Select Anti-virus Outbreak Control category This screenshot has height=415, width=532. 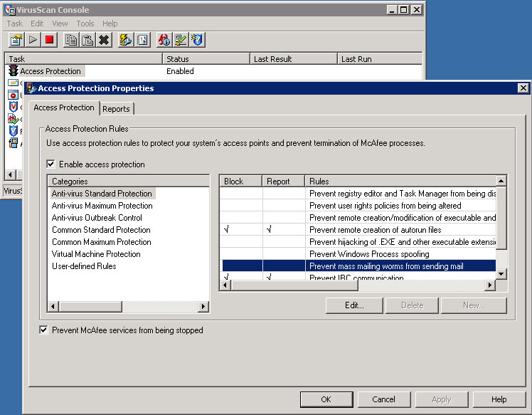(x=97, y=218)
